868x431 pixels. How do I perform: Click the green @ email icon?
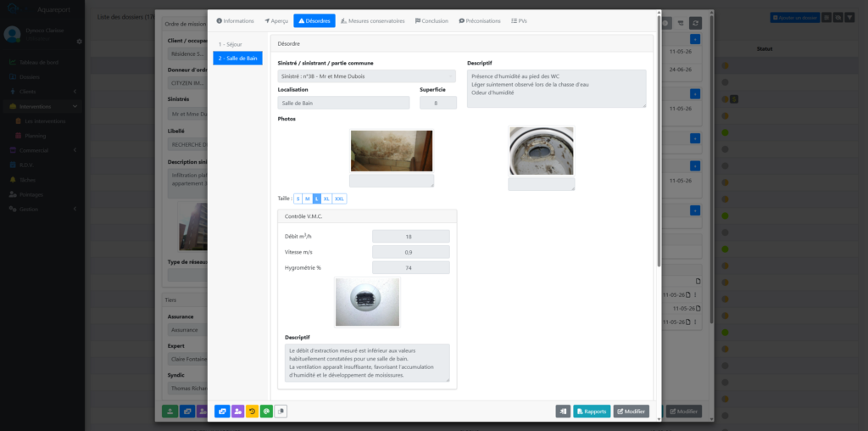[266, 411]
